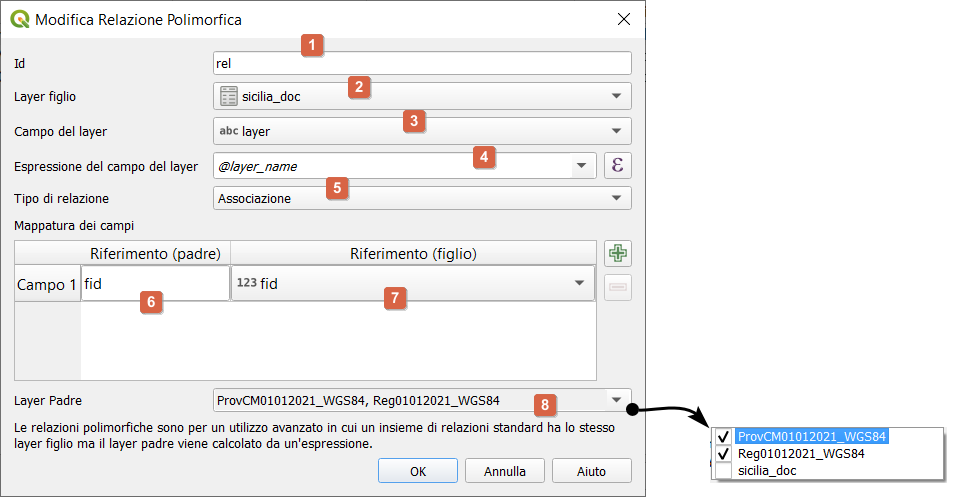Click the Riferimento (padre) fid cell
This screenshot has width=971, height=497.
pyautogui.click(x=155, y=284)
